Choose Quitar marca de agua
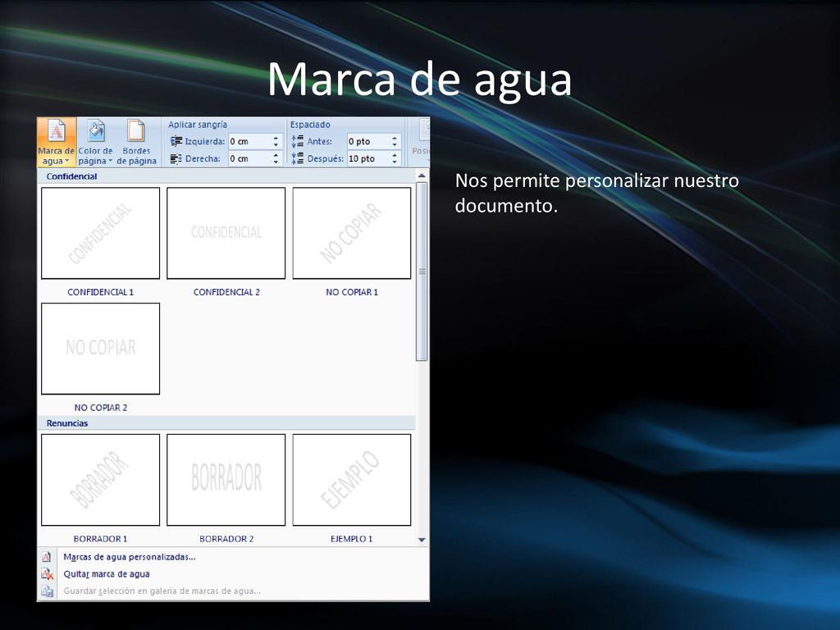The image size is (840, 630). 107,574
